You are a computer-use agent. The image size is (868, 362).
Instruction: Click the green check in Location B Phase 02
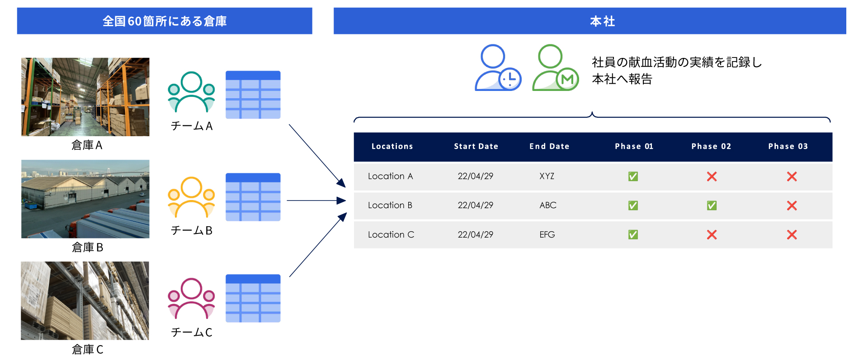(x=712, y=205)
